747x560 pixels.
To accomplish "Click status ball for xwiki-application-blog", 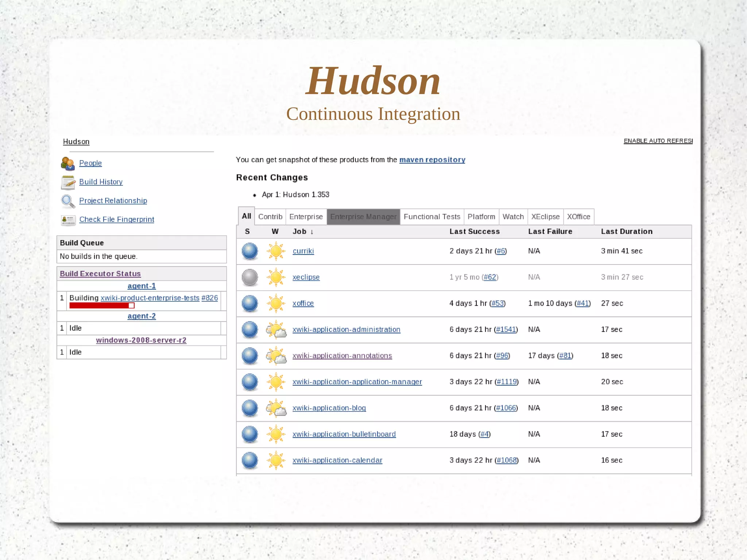I will click(250, 408).
